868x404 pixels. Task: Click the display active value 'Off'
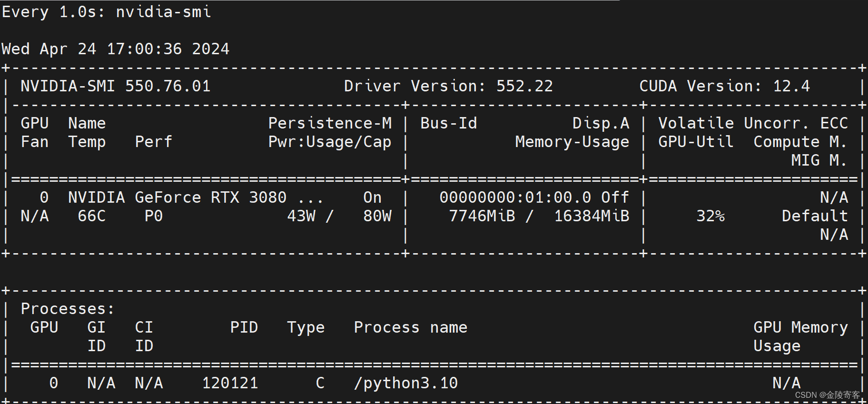coord(615,197)
